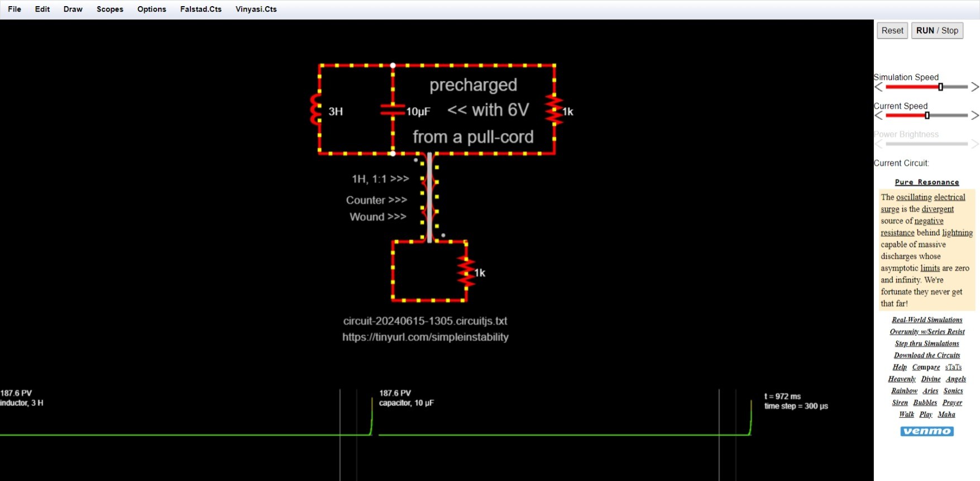Open the Scopes menu
This screenshot has height=481, width=980.
110,9
